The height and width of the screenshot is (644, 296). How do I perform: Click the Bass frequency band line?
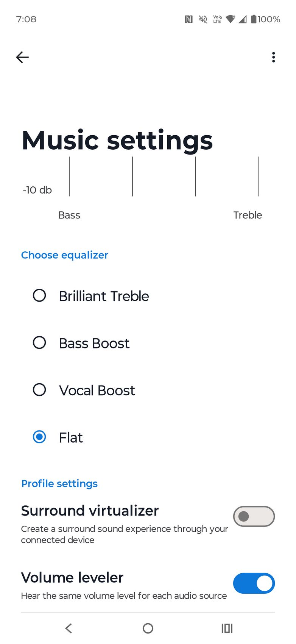(69, 176)
